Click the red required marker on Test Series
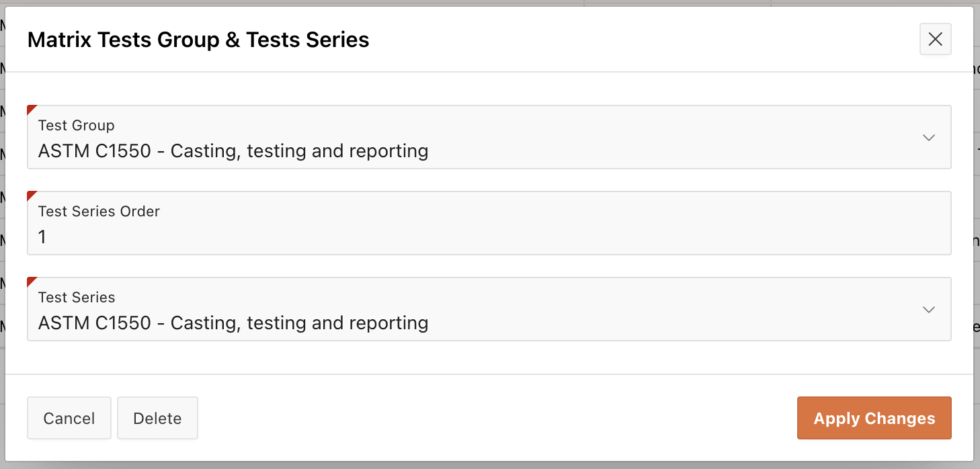Viewport: 980px width, 469px height. 31,281
